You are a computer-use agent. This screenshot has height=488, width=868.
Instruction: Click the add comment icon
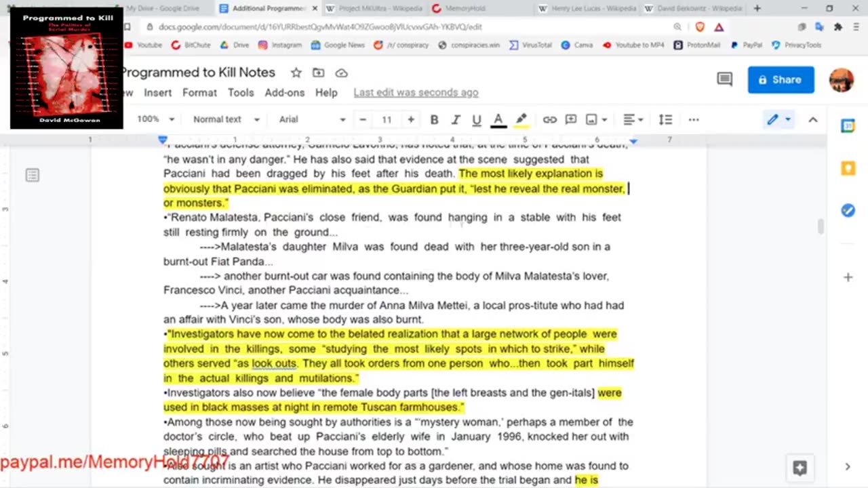571,119
